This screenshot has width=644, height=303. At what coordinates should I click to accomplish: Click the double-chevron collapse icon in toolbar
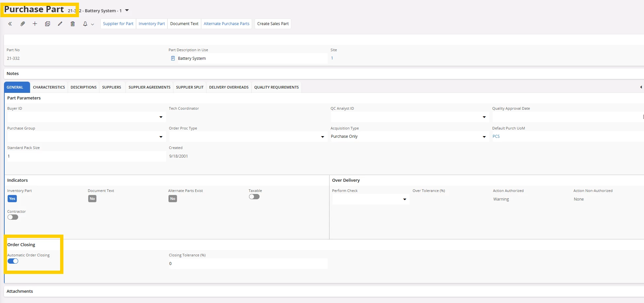(10, 24)
